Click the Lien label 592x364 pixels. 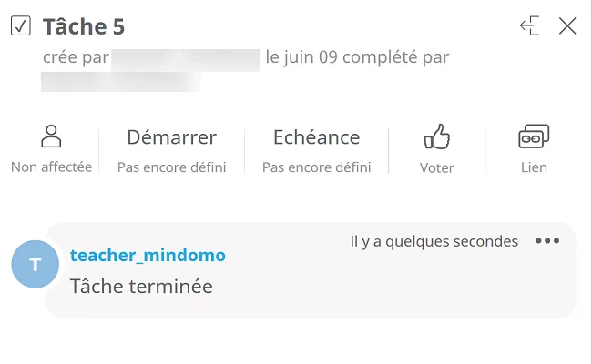coord(534,167)
